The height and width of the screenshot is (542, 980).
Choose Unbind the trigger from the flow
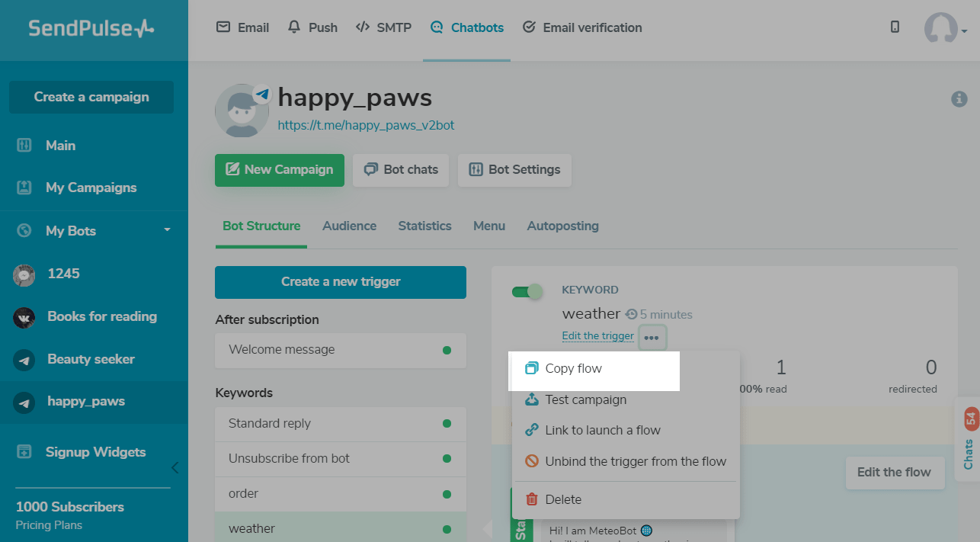[x=625, y=461]
